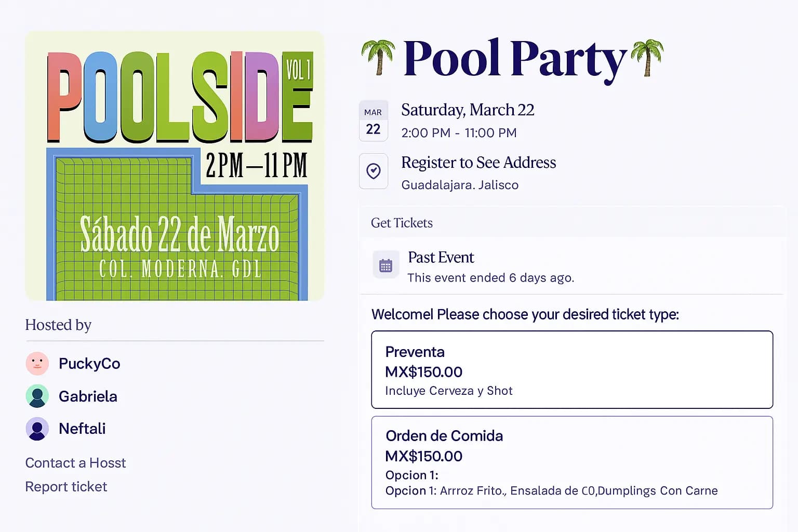Click the Guadalajara, Jalisco location text
The image size is (798, 532).
tap(460, 185)
